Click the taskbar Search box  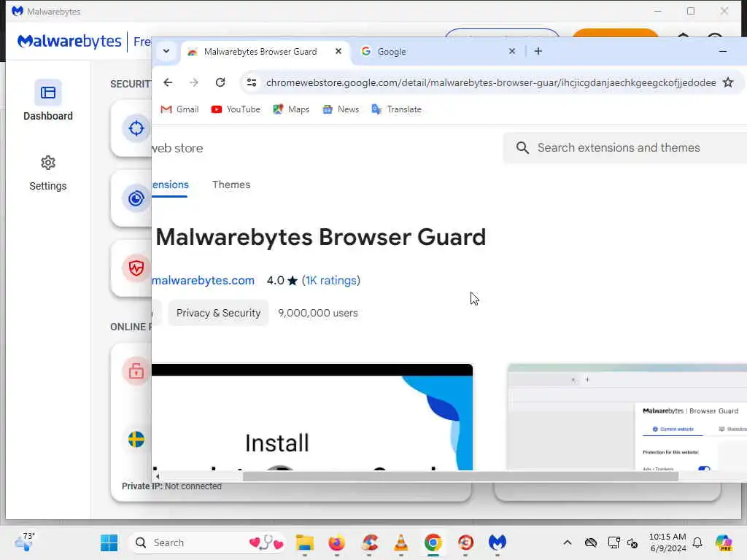[206, 542]
